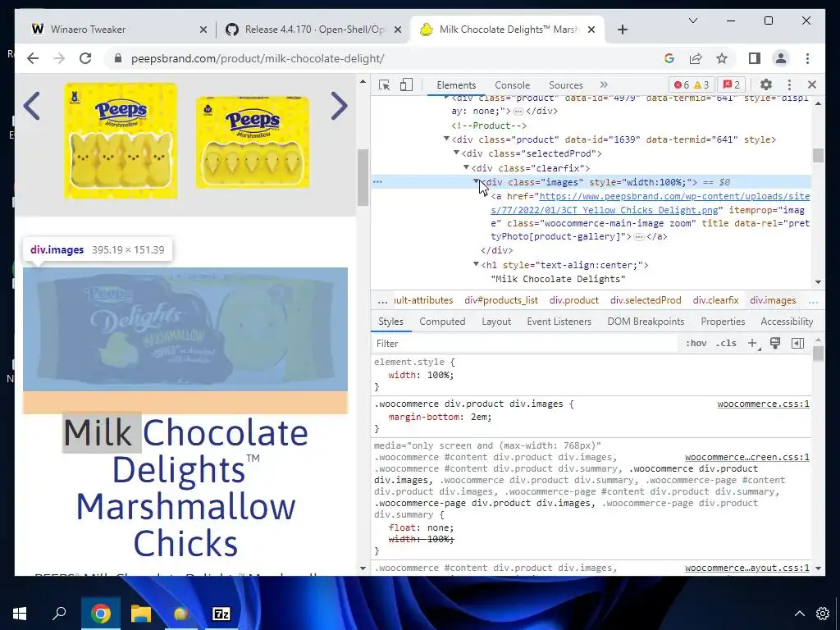This screenshot has height=630, width=840.
Task: Open a new Chrome tab
Action: point(622,30)
